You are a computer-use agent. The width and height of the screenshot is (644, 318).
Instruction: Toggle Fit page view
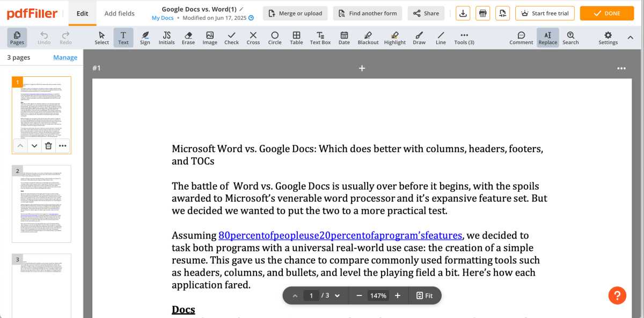pos(425,295)
